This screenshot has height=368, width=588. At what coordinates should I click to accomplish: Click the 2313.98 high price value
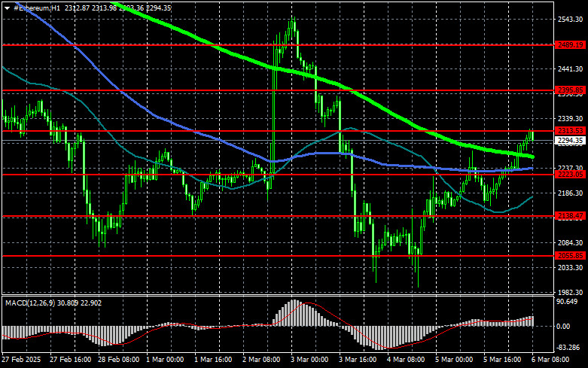click(104, 8)
